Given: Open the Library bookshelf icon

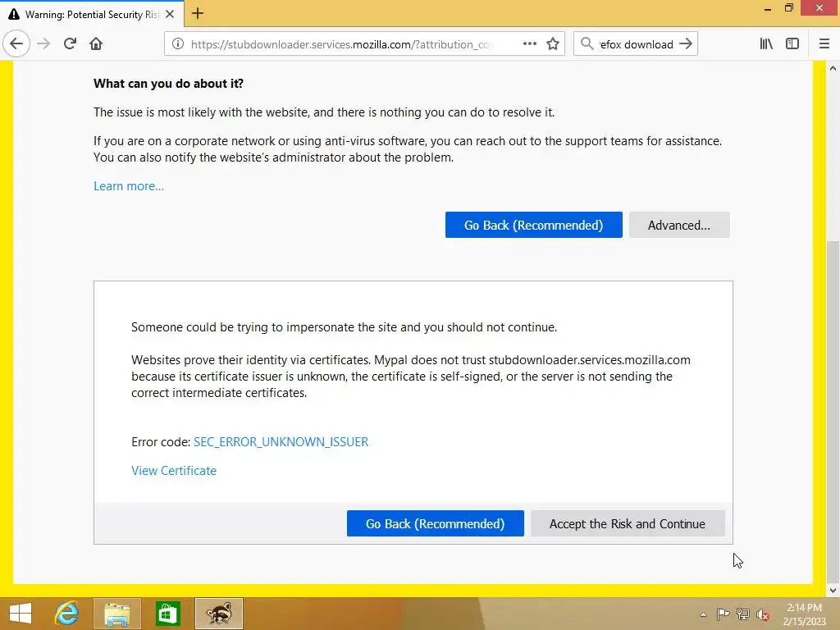Looking at the screenshot, I should (x=766, y=44).
